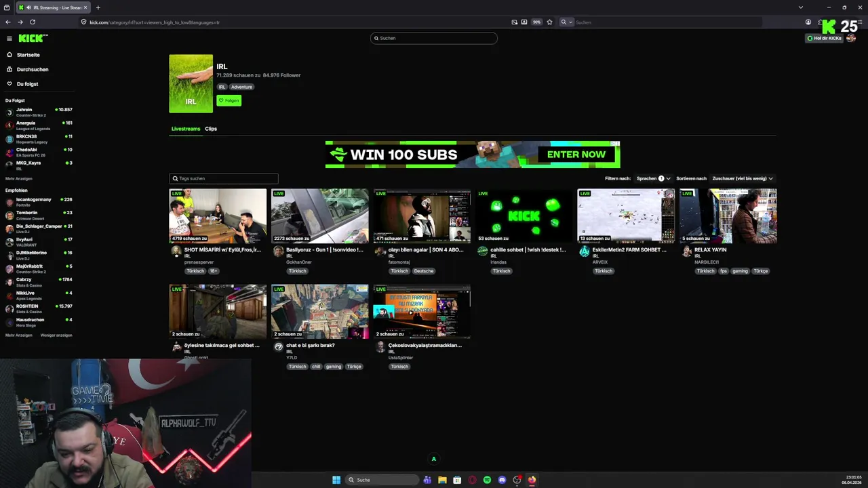Open BRKCN38 in the followed list
868x488 pixels.
click(39, 139)
